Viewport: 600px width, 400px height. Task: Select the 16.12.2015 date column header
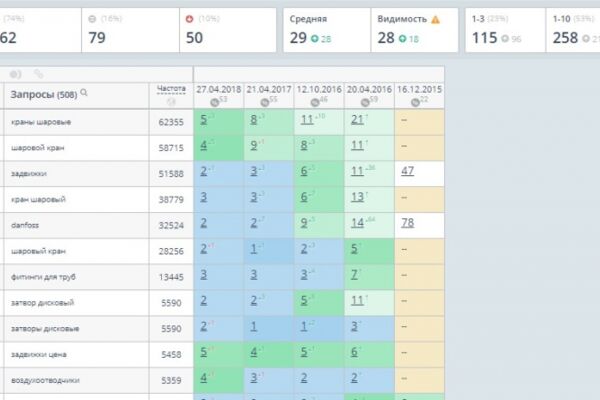419,89
